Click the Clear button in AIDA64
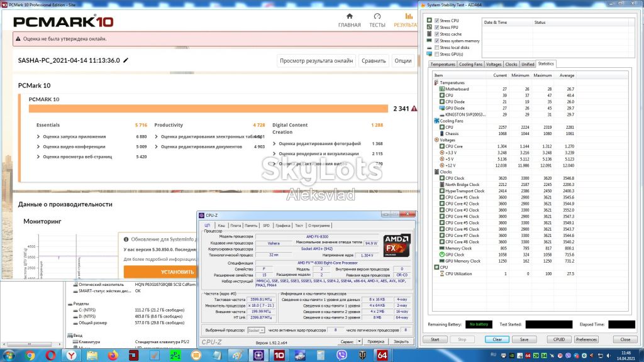Viewport: 644px width, 362px height. point(497,339)
